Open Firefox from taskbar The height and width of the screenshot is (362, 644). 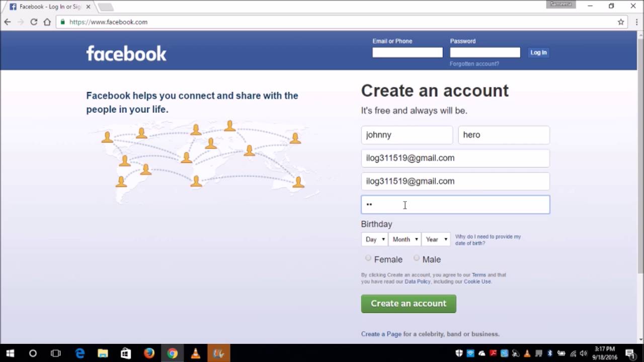pyautogui.click(x=149, y=353)
